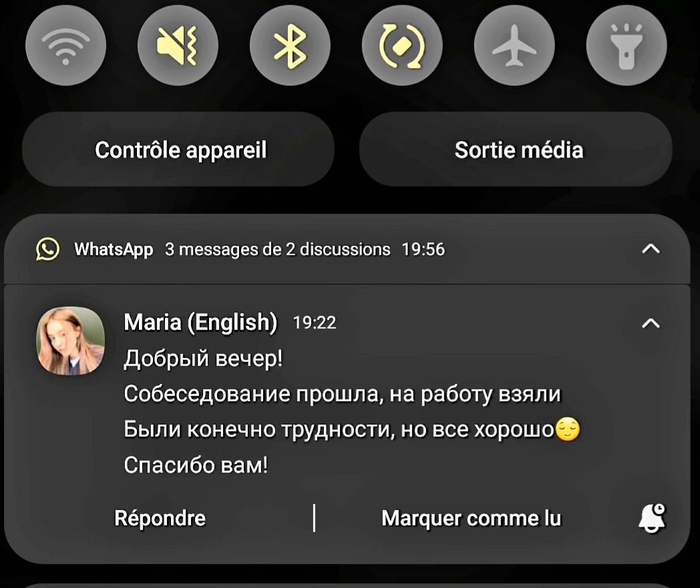
Task: Open Maria (English) conversation title
Action: tap(200, 322)
